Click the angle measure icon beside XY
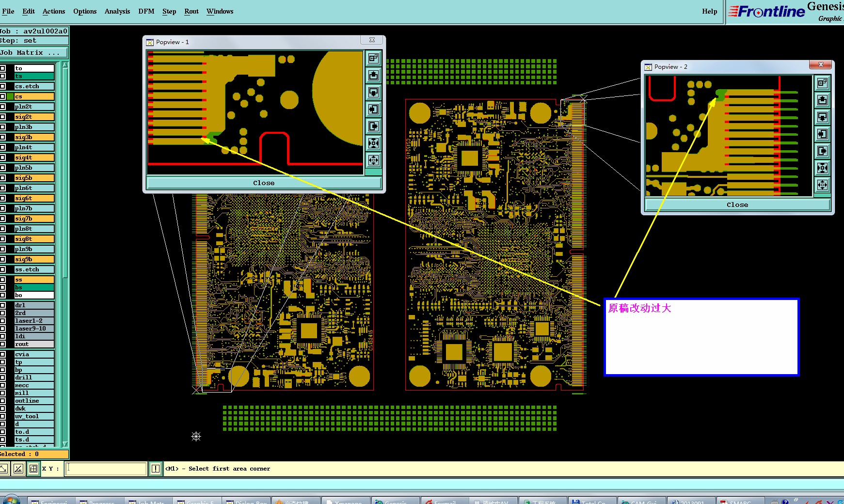 pos(18,469)
